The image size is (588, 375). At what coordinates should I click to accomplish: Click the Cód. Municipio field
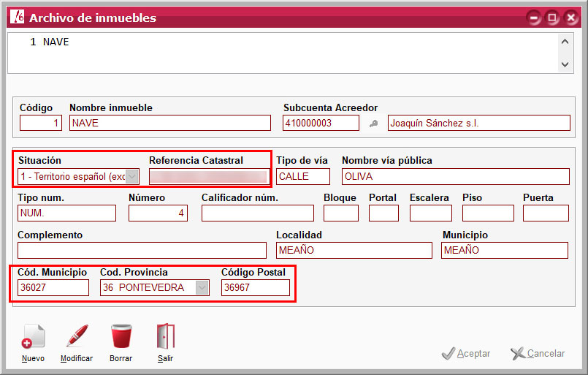(x=53, y=288)
